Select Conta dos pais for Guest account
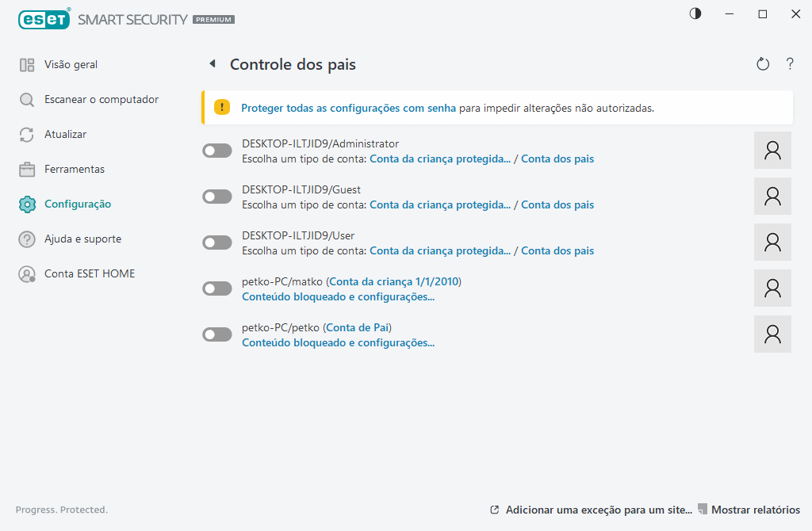 point(557,204)
